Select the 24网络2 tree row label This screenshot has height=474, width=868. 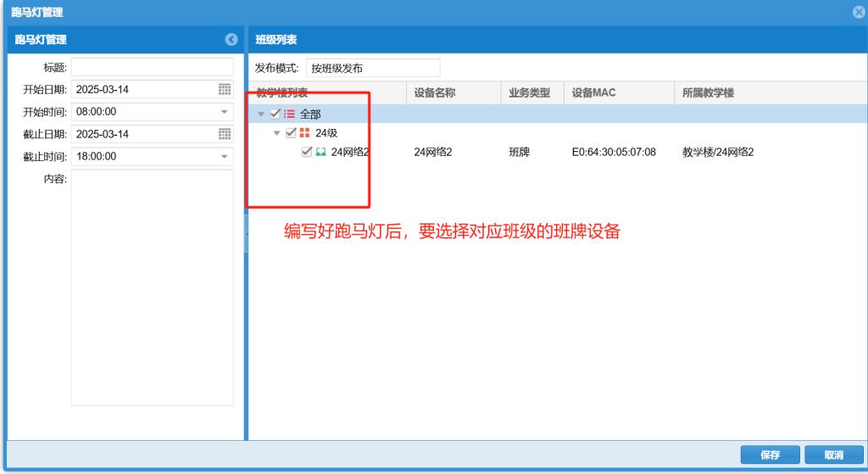[x=350, y=152]
